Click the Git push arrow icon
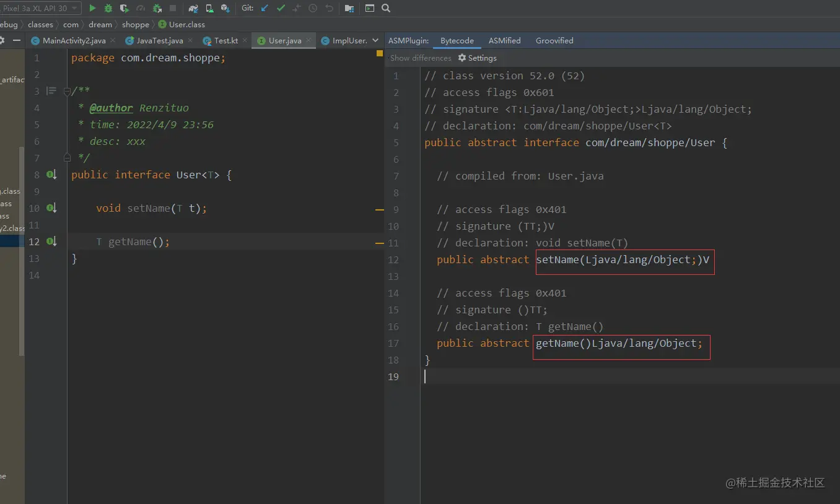 tap(297, 8)
